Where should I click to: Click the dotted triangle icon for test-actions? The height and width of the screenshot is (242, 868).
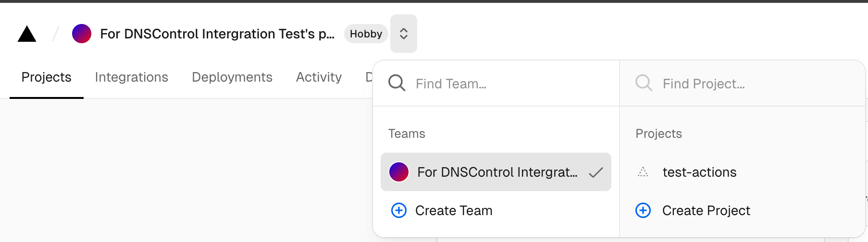pyautogui.click(x=643, y=172)
